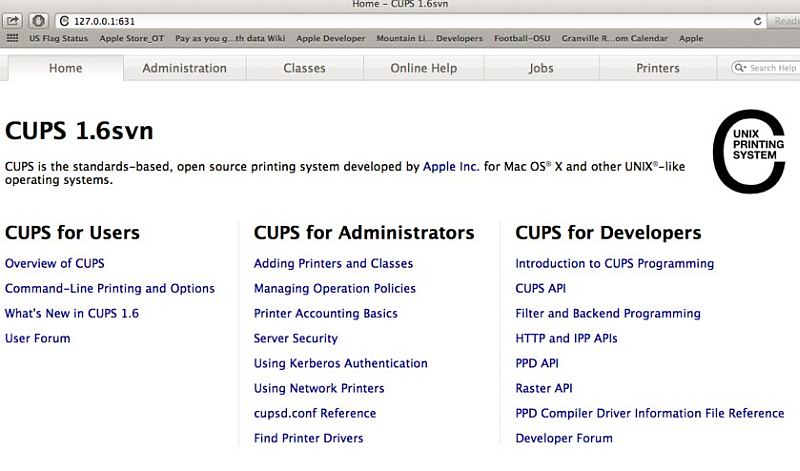Open the Apple Developer bookmark
The image size is (800, 471).
click(331, 38)
